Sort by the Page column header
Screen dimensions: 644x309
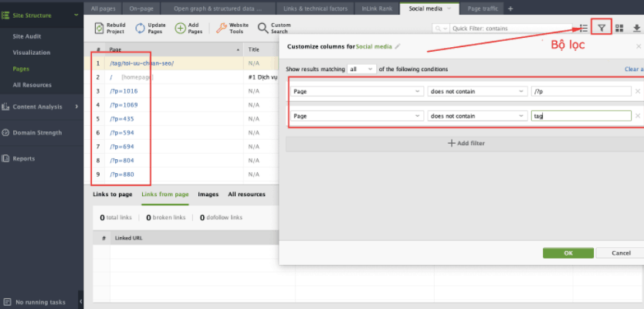(x=175, y=49)
